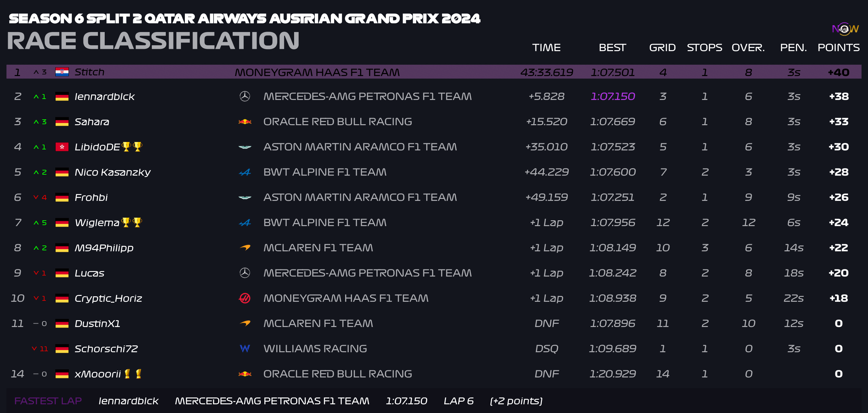This screenshot has height=413, width=868.
Task: Click the red down arrow in Frohbi's row
Action: 36,197
